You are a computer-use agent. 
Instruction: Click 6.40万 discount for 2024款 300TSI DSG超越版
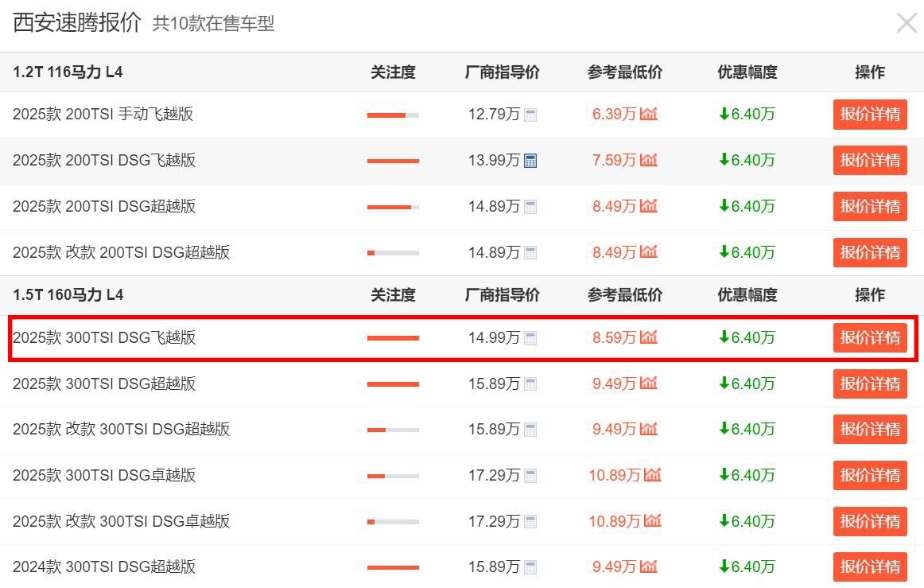tap(747, 567)
